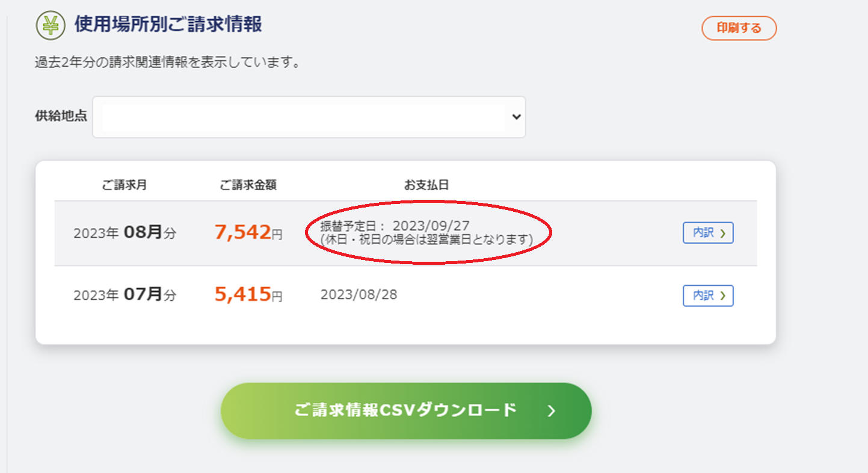Screen dimensions: 868x473
Task: Open 内訳 for the 07月 bill
Action: pyautogui.click(x=707, y=295)
